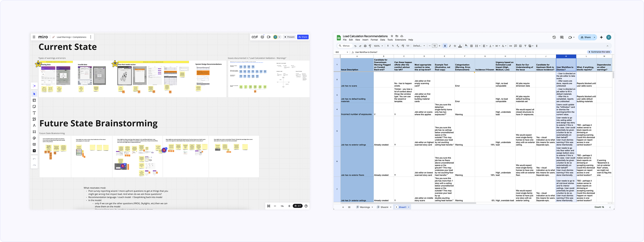Select the text tool in Miro sidebar
Screen dimensions: 644x242
pos(34,113)
